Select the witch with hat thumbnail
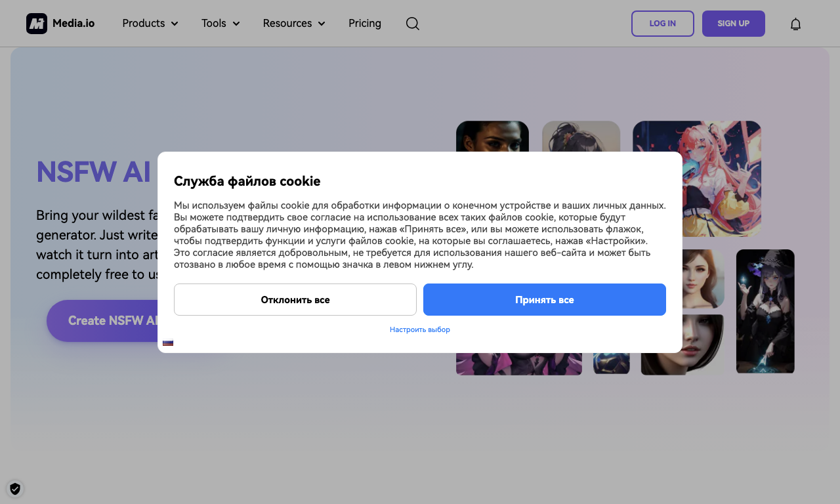 [x=765, y=312]
